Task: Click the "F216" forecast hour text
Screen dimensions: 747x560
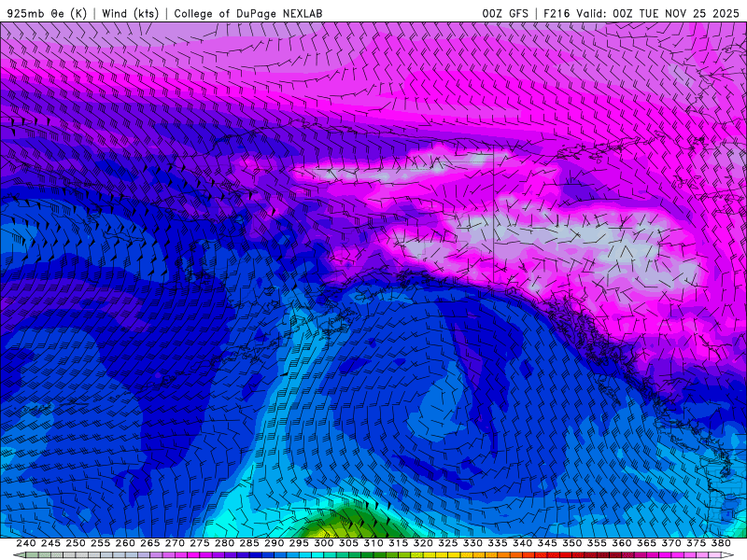Action: click(x=557, y=13)
